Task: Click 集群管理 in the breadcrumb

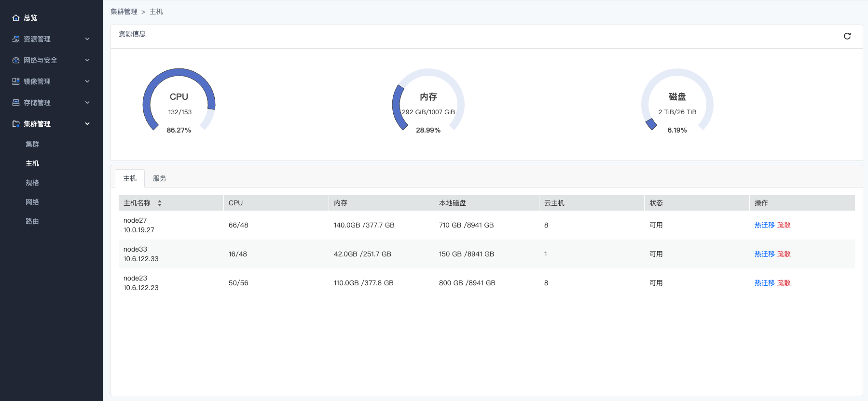Action: 124,12
